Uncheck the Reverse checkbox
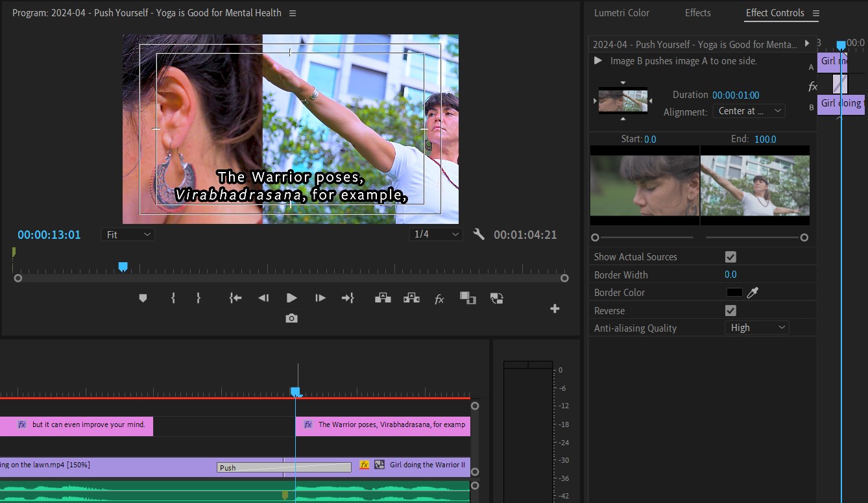The height and width of the screenshot is (503, 868). pos(730,311)
